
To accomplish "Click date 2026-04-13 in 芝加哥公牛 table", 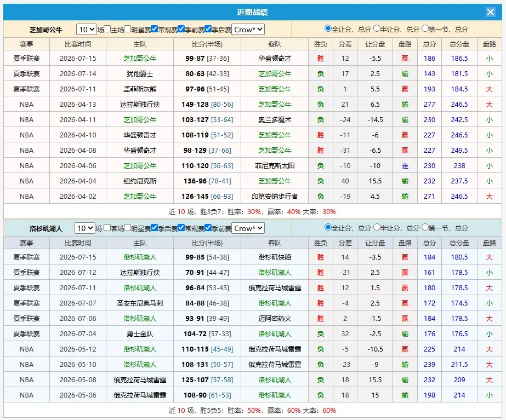I will click(x=78, y=105).
